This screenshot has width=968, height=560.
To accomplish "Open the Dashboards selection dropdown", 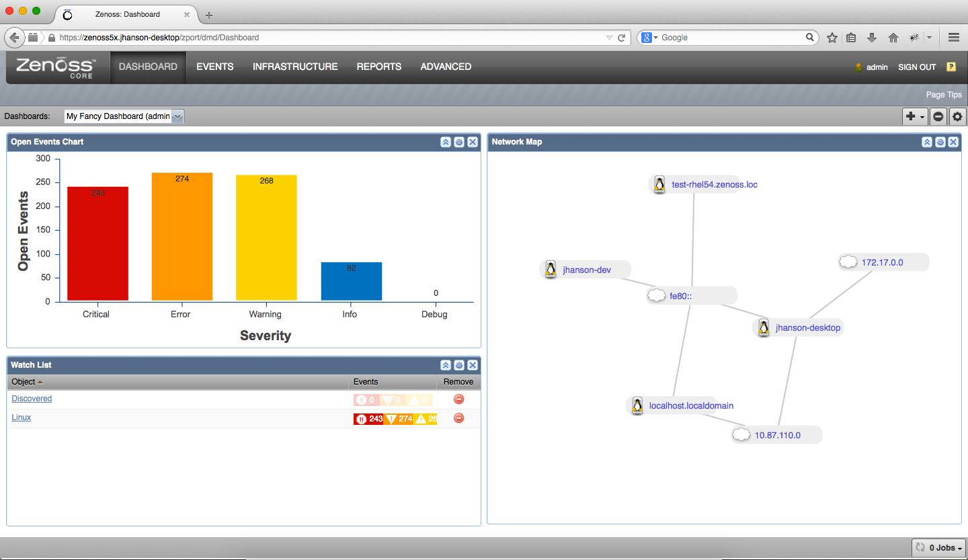I will coord(177,116).
